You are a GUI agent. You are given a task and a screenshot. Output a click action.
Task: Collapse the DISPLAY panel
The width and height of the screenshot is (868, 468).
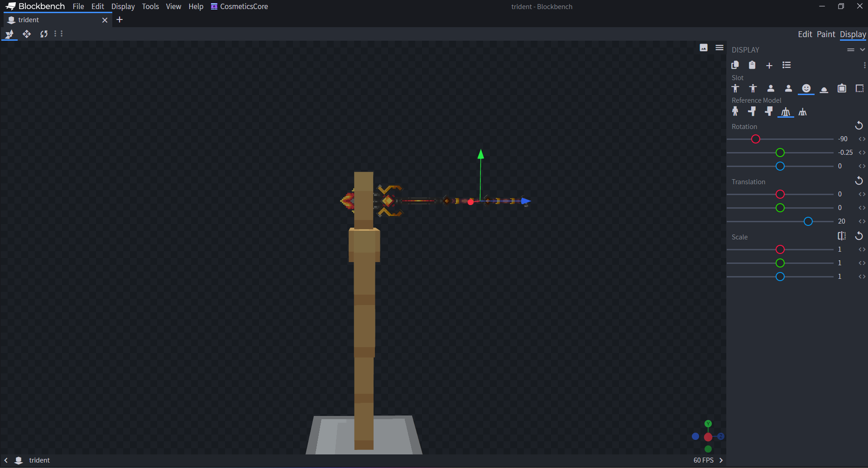(x=863, y=50)
